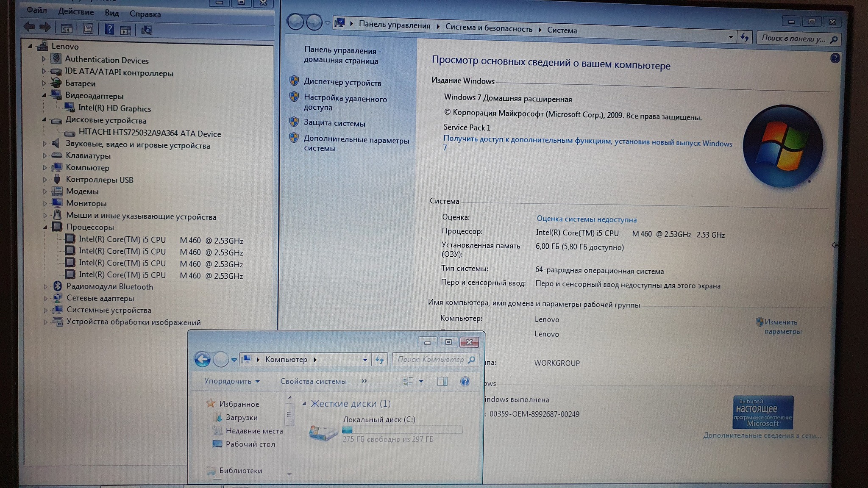Collapse the Процессоры tree node
868x488 pixels.
coord(45,227)
